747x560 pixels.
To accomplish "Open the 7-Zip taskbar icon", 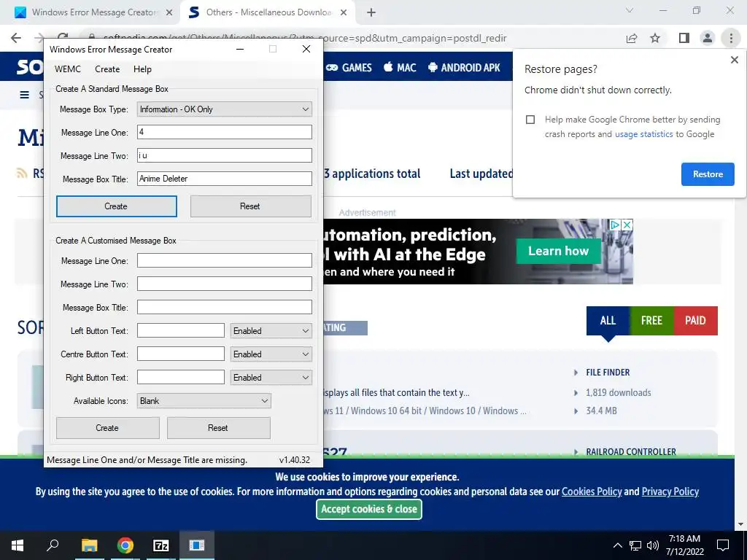I will [x=161, y=545].
